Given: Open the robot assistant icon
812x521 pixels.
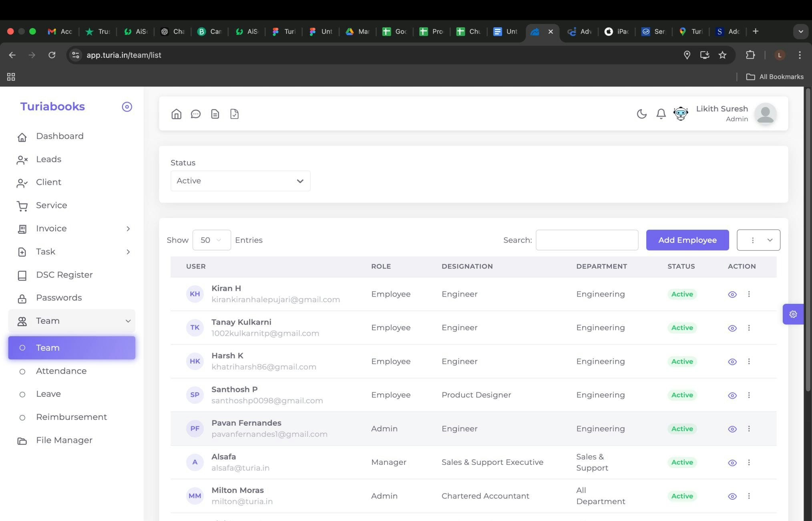Looking at the screenshot, I should click(x=681, y=114).
